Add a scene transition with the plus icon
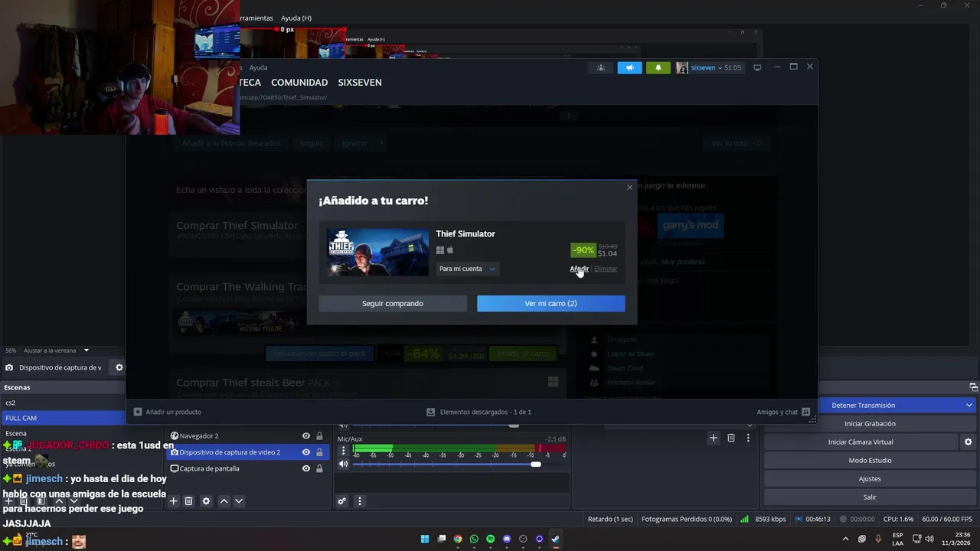This screenshot has height=551, width=980. point(714,438)
